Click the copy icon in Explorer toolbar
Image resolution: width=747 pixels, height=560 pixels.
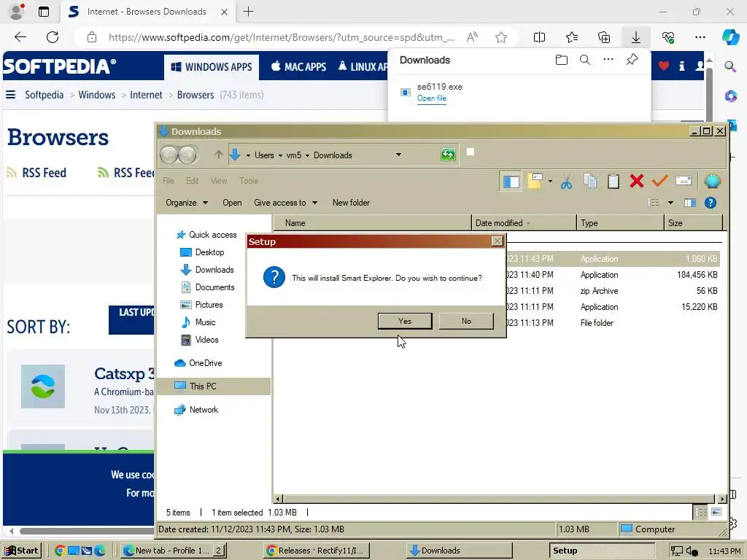point(589,182)
